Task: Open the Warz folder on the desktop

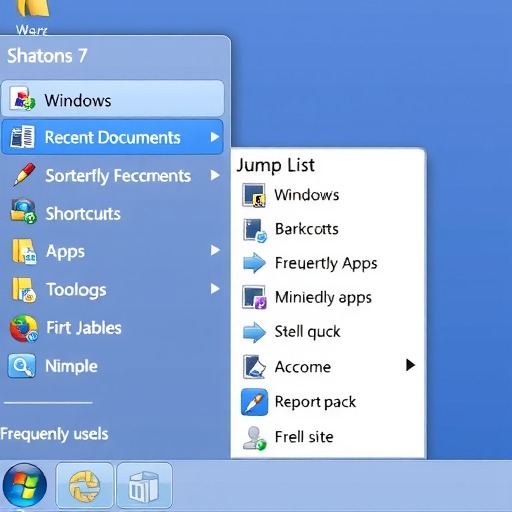Action: pyautogui.click(x=32, y=17)
